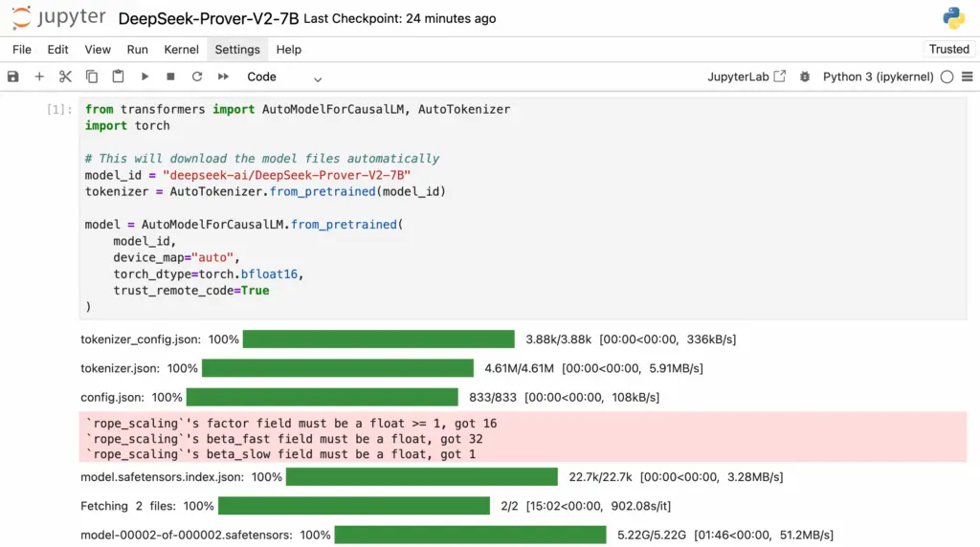980x547 pixels.
Task: Insert a new cell with the plus icon
Action: click(x=39, y=77)
